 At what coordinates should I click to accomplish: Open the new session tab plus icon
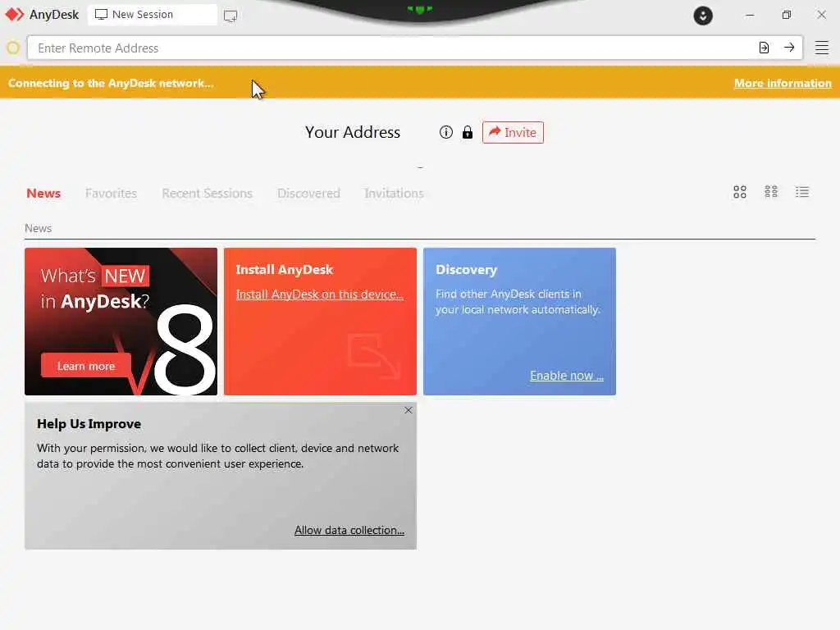tap(231, 16)
